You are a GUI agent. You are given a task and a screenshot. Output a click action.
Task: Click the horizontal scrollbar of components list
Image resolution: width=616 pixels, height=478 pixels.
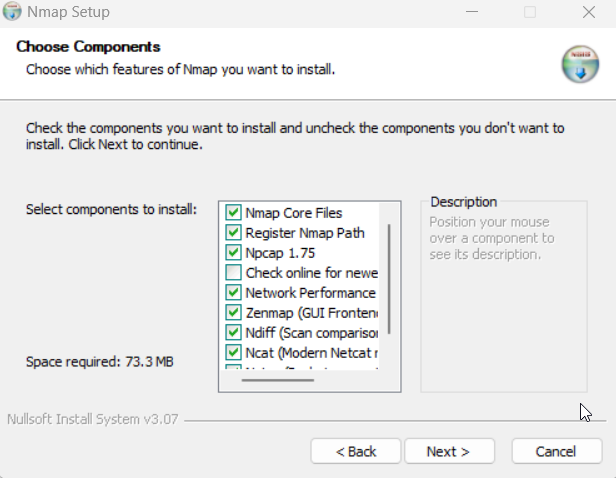pos(278,380)
